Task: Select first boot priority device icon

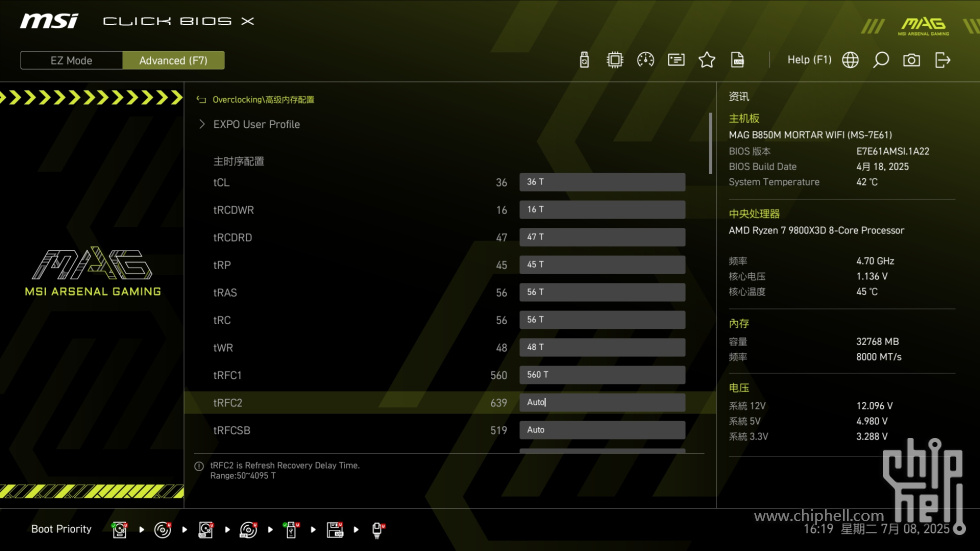Action: (x=119, y=530)
